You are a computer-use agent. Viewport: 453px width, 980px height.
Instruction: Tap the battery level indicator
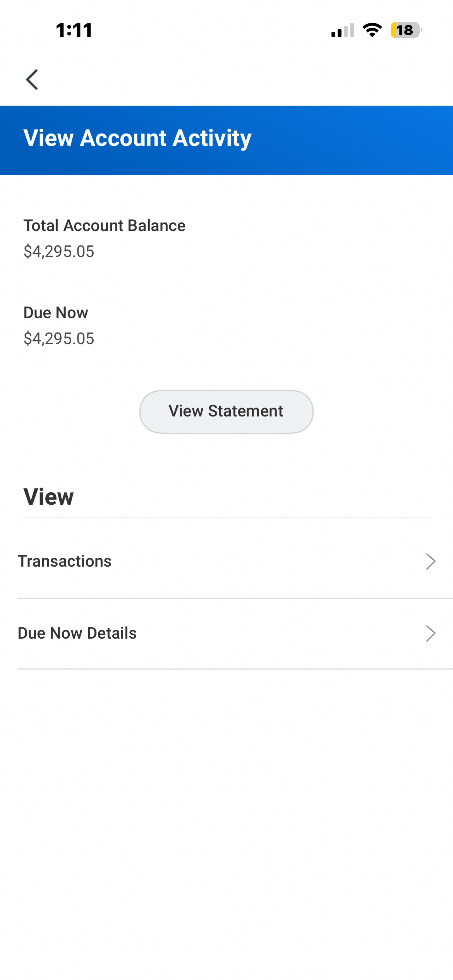pos(405,30)
